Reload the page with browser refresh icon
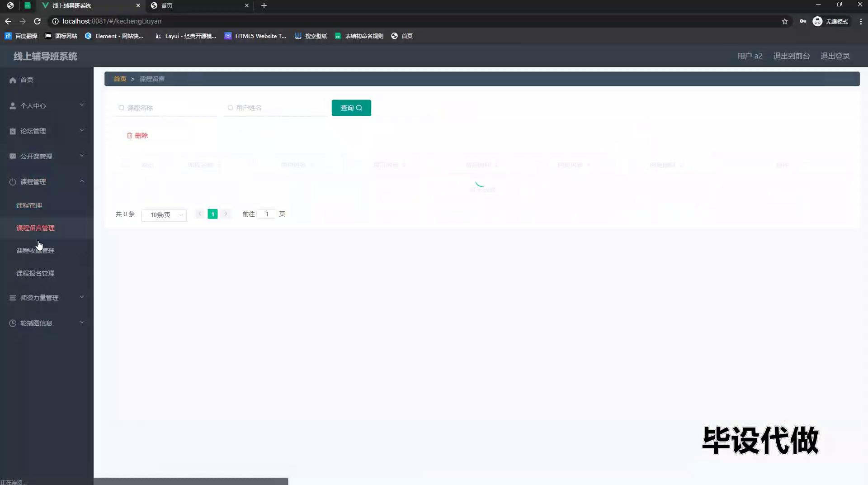 (38, 21)
